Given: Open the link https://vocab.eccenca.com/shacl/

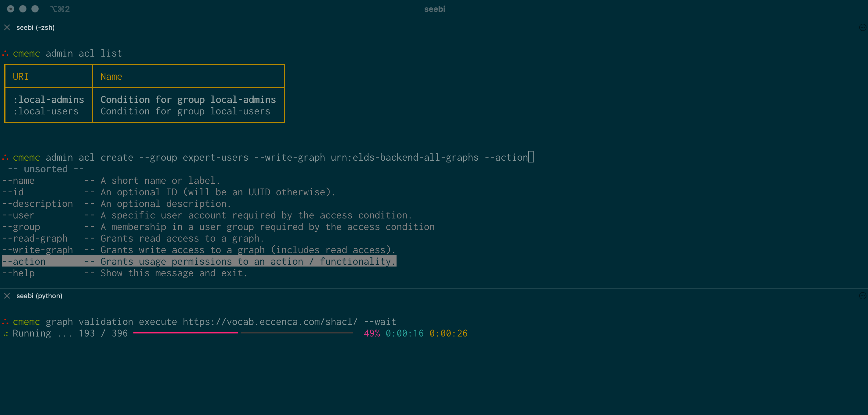Looking at the screenshot, I should coord(270,321).
